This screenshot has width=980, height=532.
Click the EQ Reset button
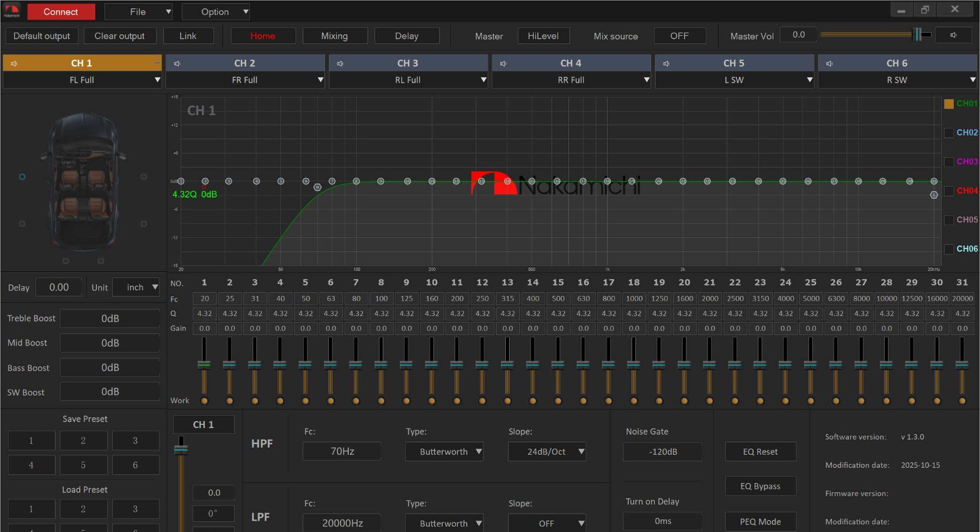(x=761, y=451)
